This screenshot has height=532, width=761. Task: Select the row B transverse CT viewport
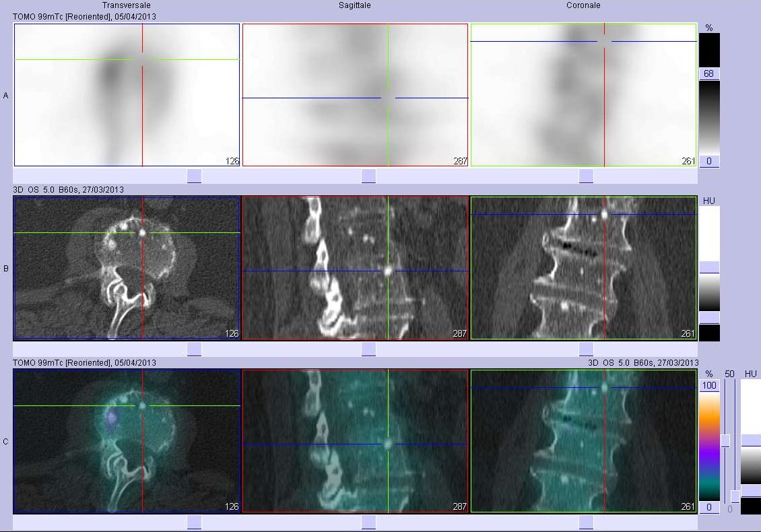click(127, 267)
